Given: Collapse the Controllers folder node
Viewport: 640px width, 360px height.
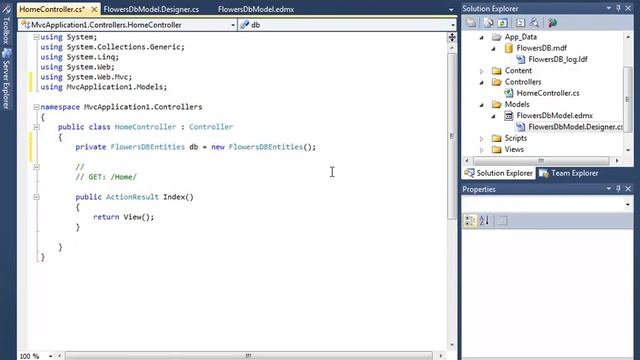Looking at the screenshot, I should tap(482, 82).
